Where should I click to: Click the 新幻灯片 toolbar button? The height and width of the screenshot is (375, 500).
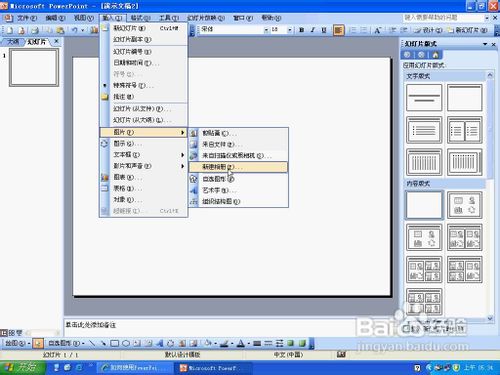pyautogui.click(x=467, y=30)
